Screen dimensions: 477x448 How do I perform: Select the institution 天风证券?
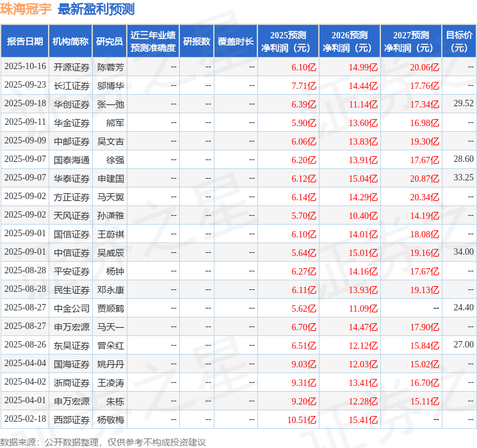pos(72,216)
